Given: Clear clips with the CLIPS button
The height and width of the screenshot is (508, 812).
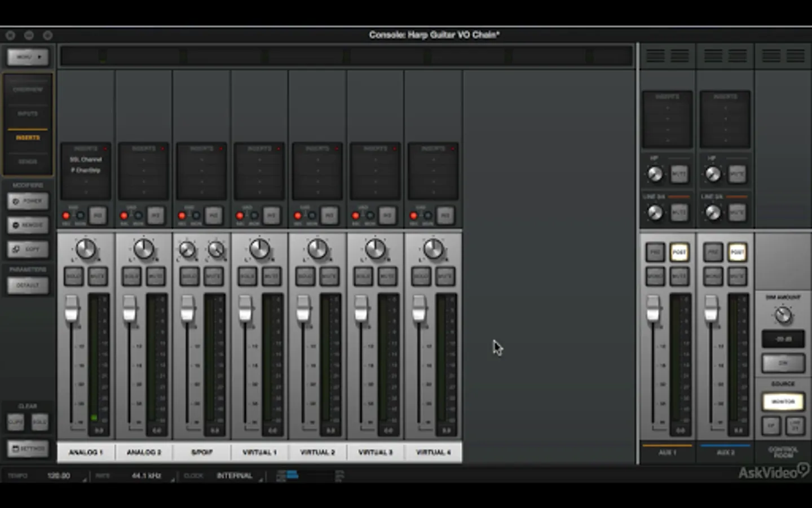Looking at the screenshot, I should (x=16, y=422).
